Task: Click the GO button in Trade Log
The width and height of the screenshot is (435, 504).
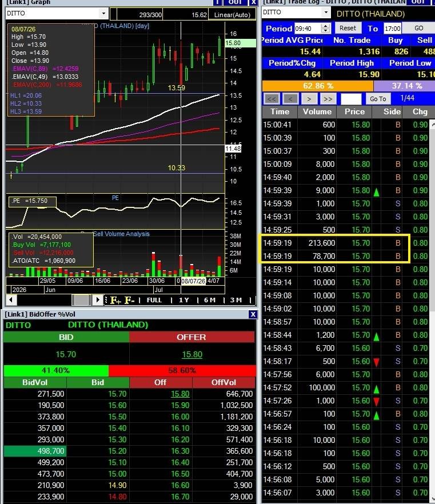Action: pyautogui.click(x=418, y=28)
